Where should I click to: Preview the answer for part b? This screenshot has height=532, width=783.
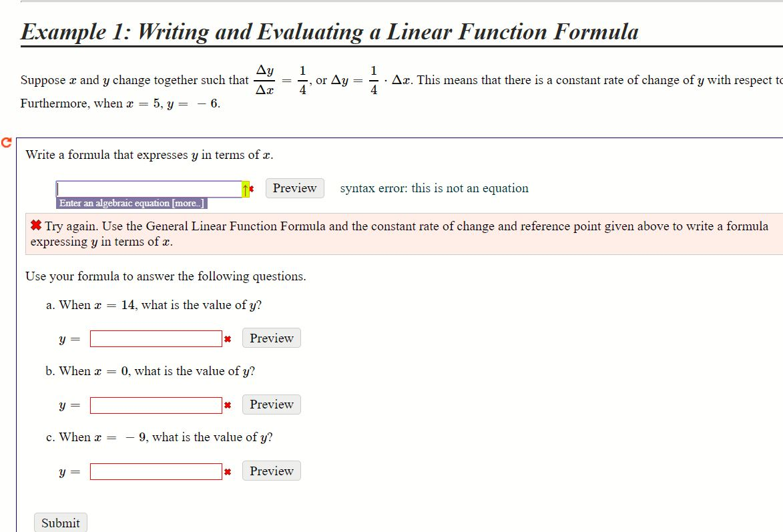(x=272, y=405)
